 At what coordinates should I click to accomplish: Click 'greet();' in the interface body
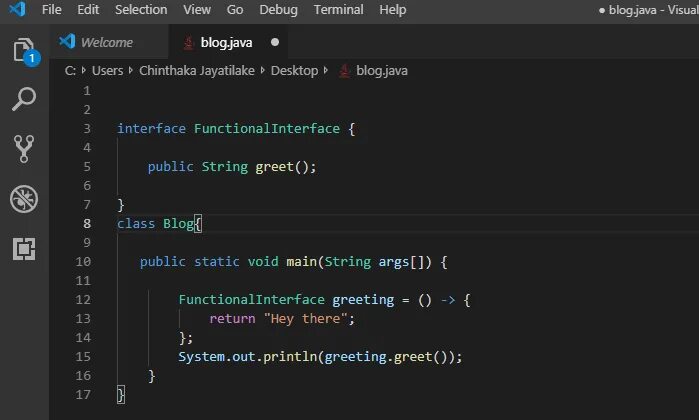(x=286, y=167)
